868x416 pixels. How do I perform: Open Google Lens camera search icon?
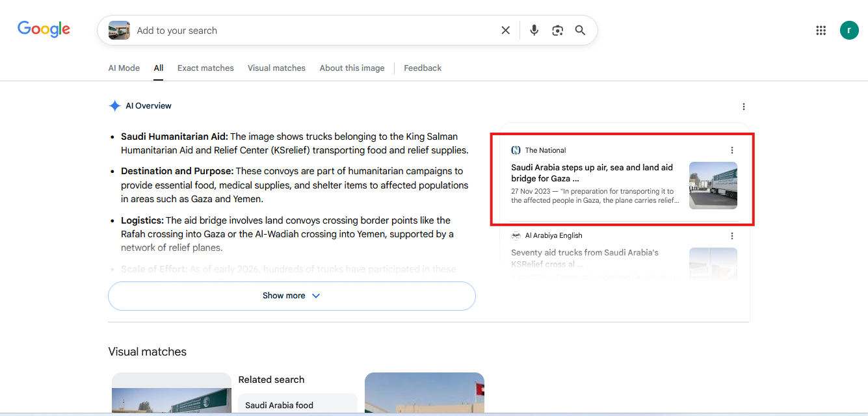pyautogui.click(x=557, y=31)
